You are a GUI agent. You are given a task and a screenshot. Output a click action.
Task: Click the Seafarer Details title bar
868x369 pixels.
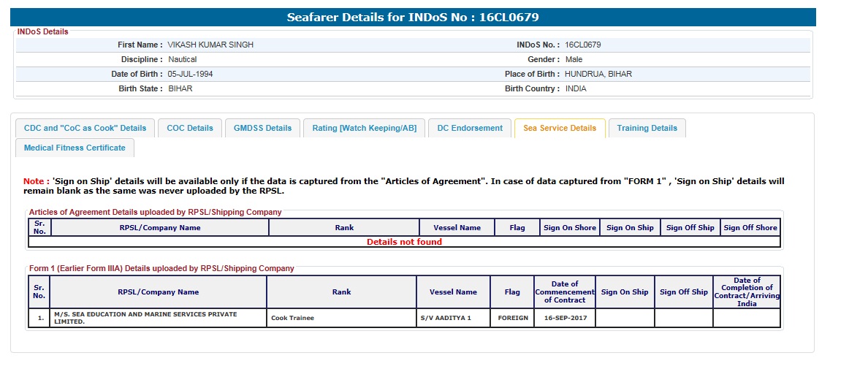(413, 17)
